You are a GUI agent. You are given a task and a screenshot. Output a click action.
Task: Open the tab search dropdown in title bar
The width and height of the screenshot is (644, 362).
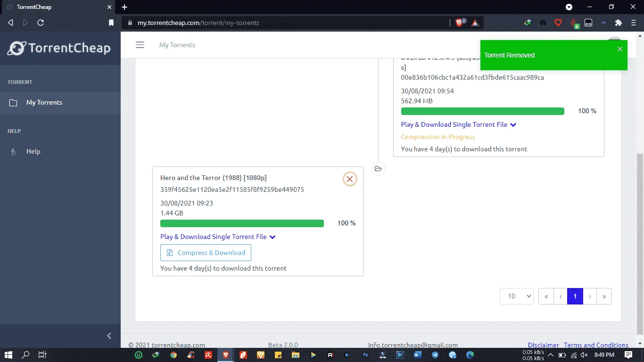point(569,7)
